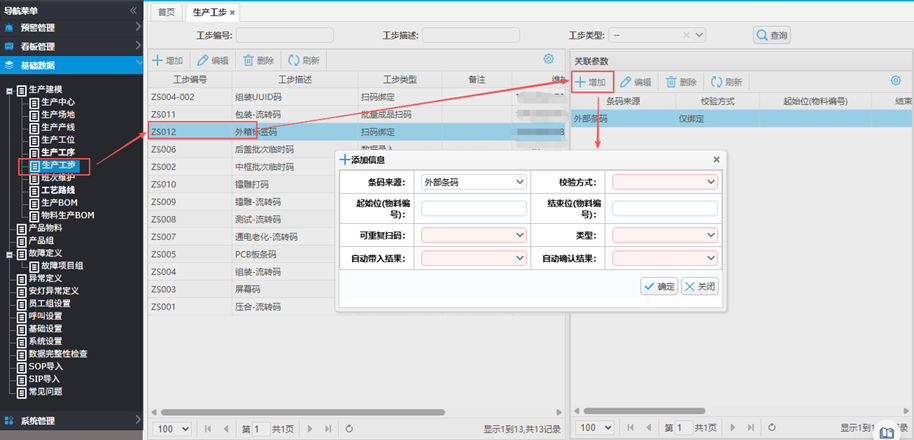Viewport: 914px width, 440px height.
Task: Click 增加 in the 关联参数 toolbar
Action: pos(591,82)
